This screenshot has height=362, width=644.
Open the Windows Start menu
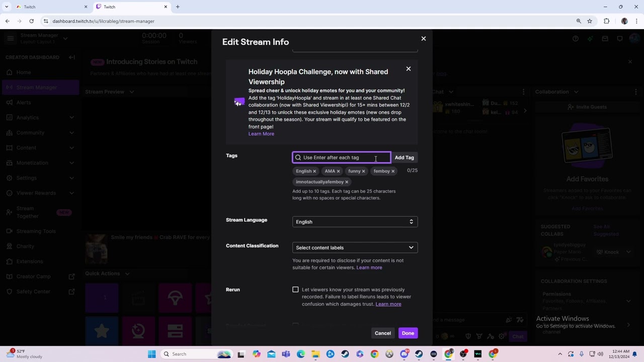click(x=151, y=354)
